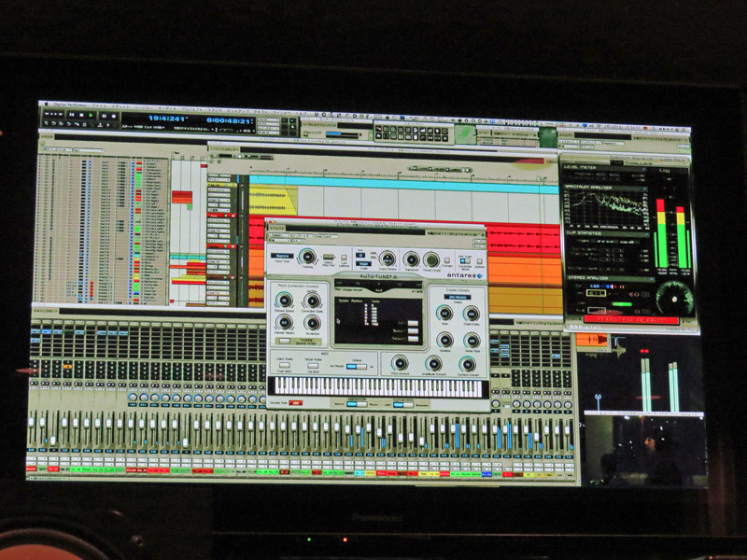The image size is (747, 560).
Task: Click the 19|4|241 measure counter
Action: (167, 119)
